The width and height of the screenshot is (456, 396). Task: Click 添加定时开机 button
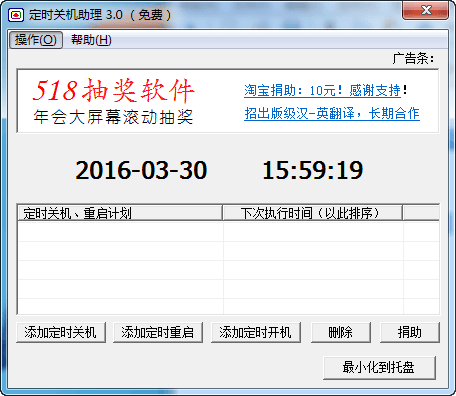[256, 332]
